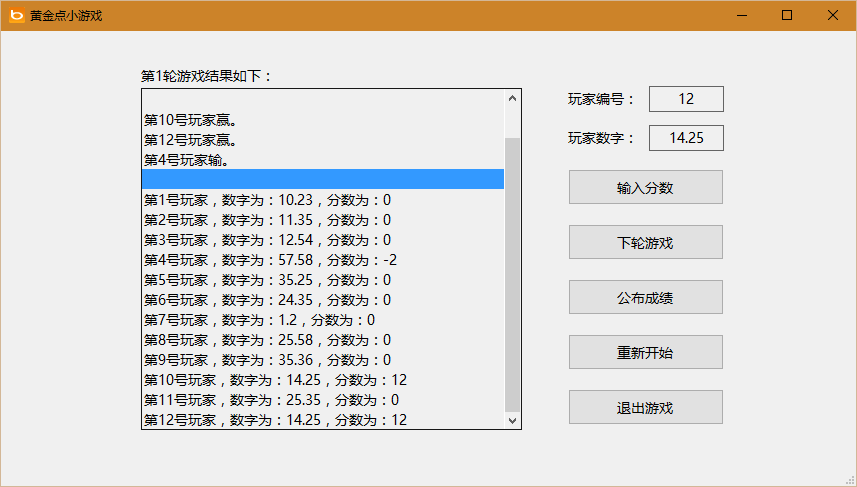Focus the 玩家数字 input field
Screen dimensions: 857x487
pyautogui.click(x=686, y=138)
